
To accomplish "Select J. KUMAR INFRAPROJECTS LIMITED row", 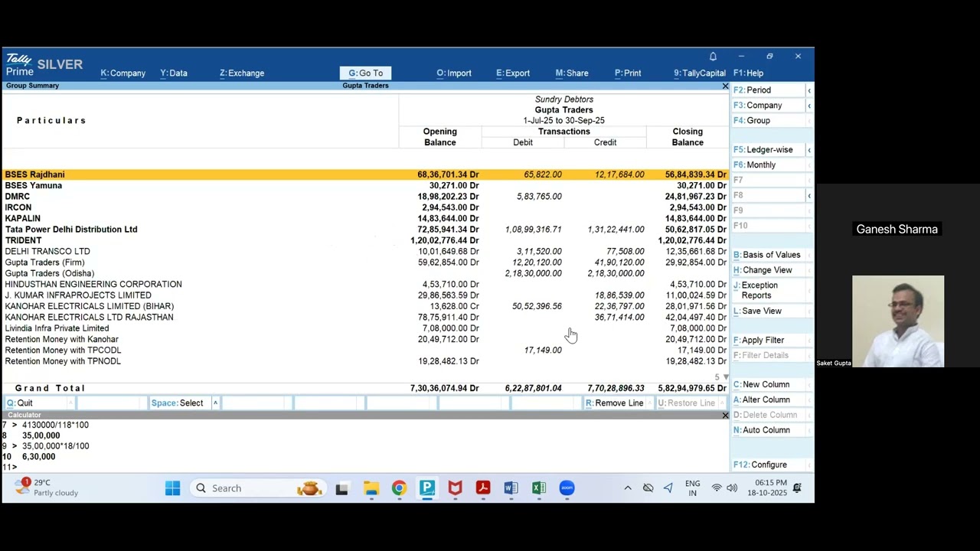I will tap(365, 295).
